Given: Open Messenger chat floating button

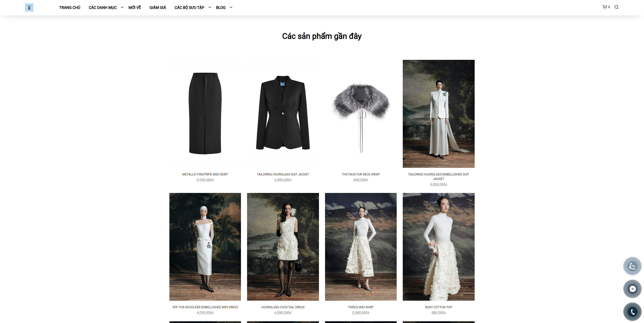Looking at the screenshot, I should click(x=632, y=289).
